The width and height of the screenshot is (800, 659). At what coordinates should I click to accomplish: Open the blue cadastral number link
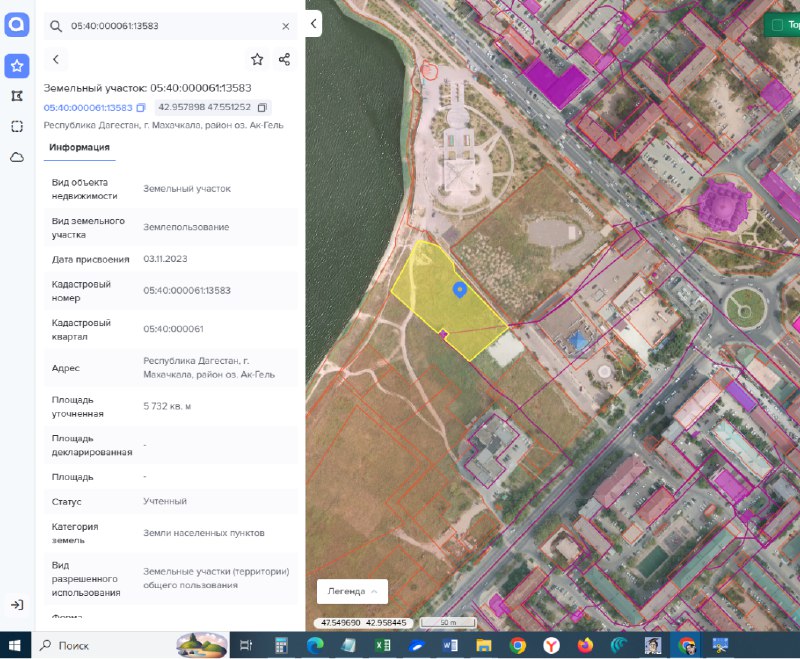pyautogui.click(x=88, y=108)
